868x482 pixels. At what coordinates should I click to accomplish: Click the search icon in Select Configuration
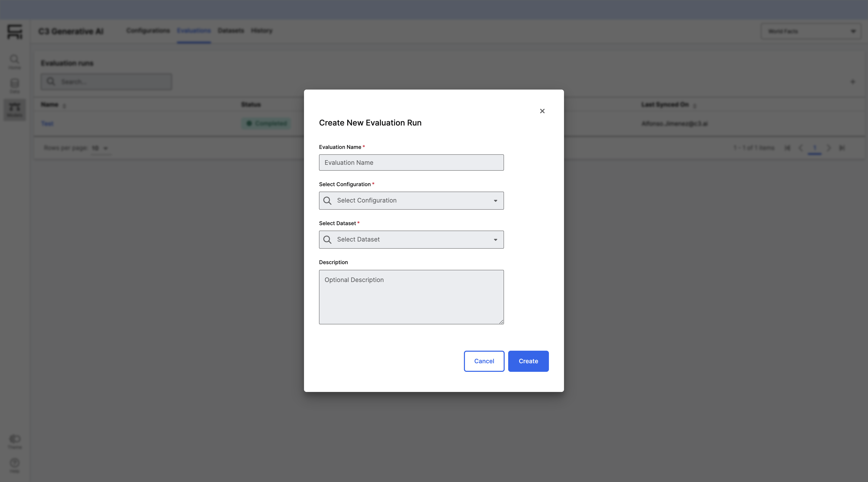pyautogui.click(x=327, y=200)
